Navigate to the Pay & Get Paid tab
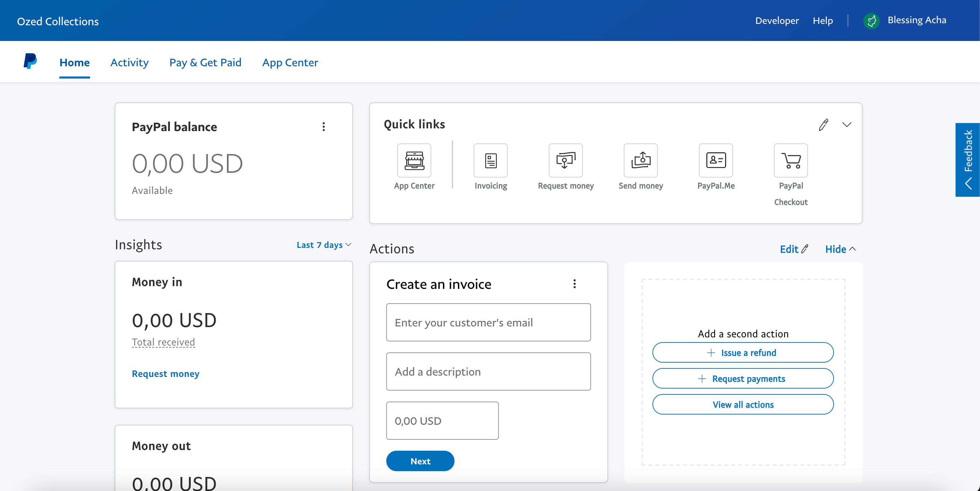Screen dimensions: 980x491 (205, 62)
